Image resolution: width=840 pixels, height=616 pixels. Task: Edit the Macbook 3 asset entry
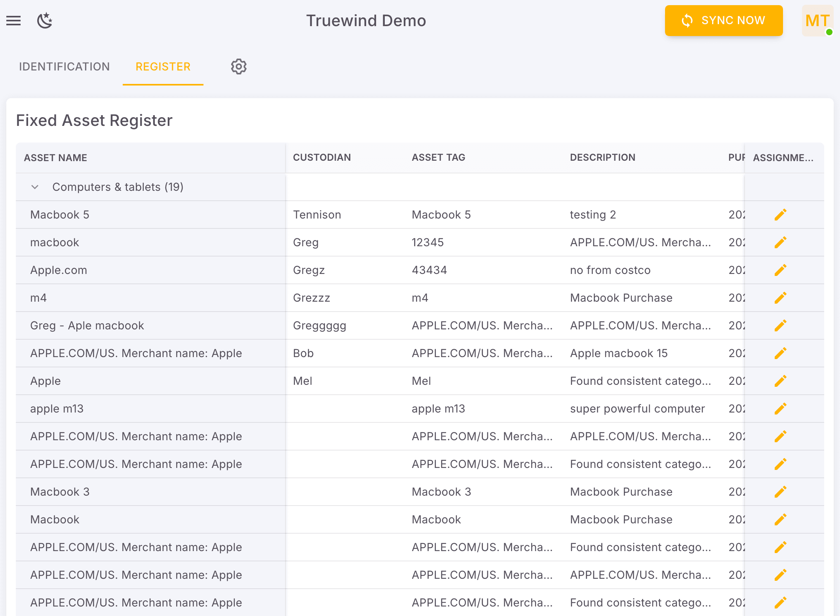pos(779,491)
